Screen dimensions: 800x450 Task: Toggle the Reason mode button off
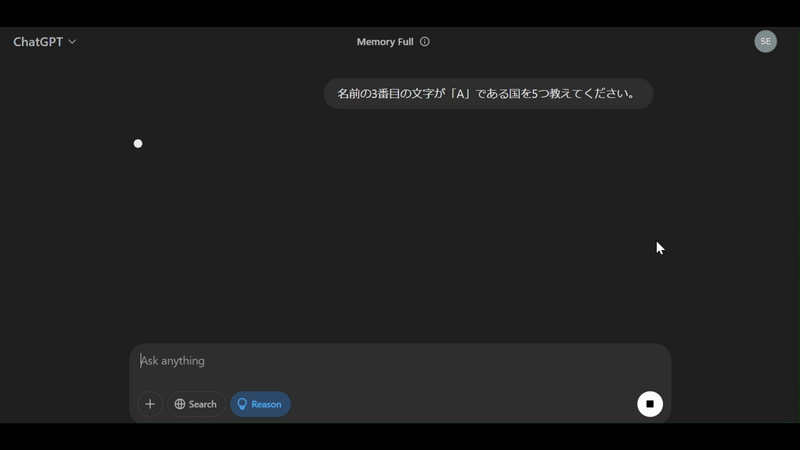point(260,404)
